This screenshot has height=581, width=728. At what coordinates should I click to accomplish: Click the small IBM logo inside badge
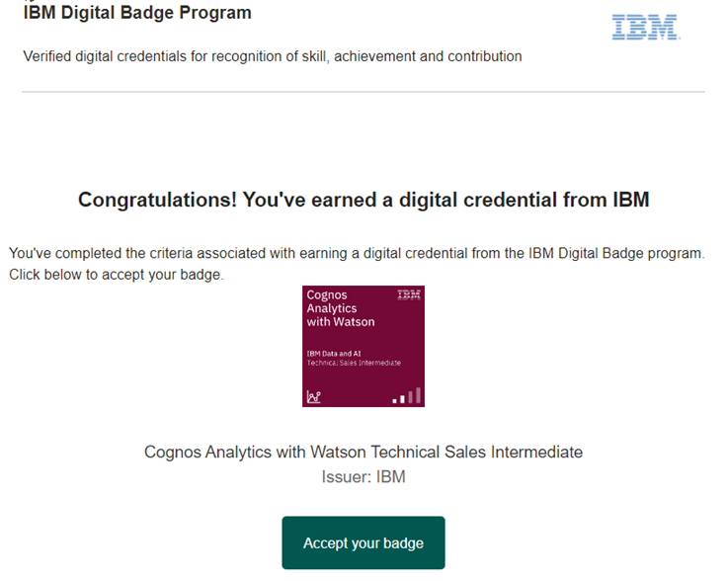pos(409,294)
